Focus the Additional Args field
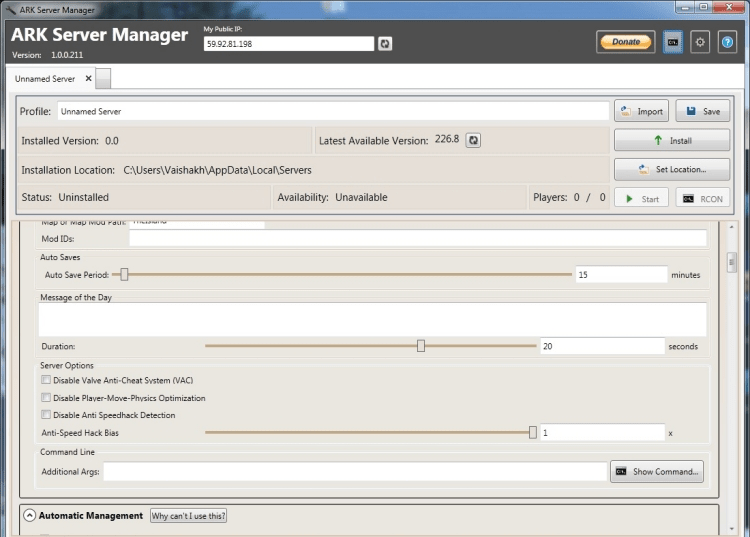 pos(355,471)
